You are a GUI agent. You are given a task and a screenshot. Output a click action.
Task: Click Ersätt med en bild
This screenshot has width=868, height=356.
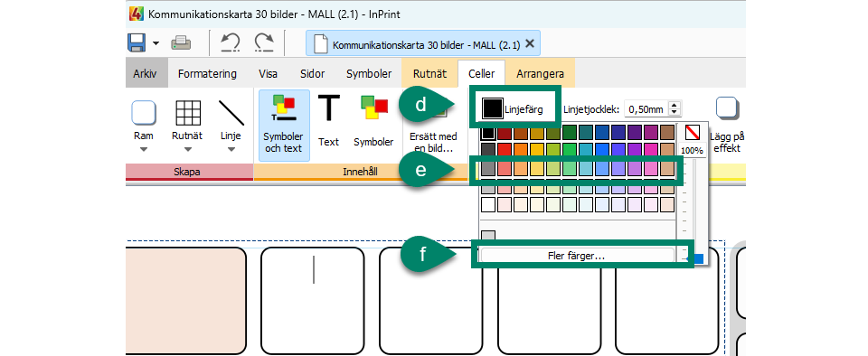click(x=433, y=142)
